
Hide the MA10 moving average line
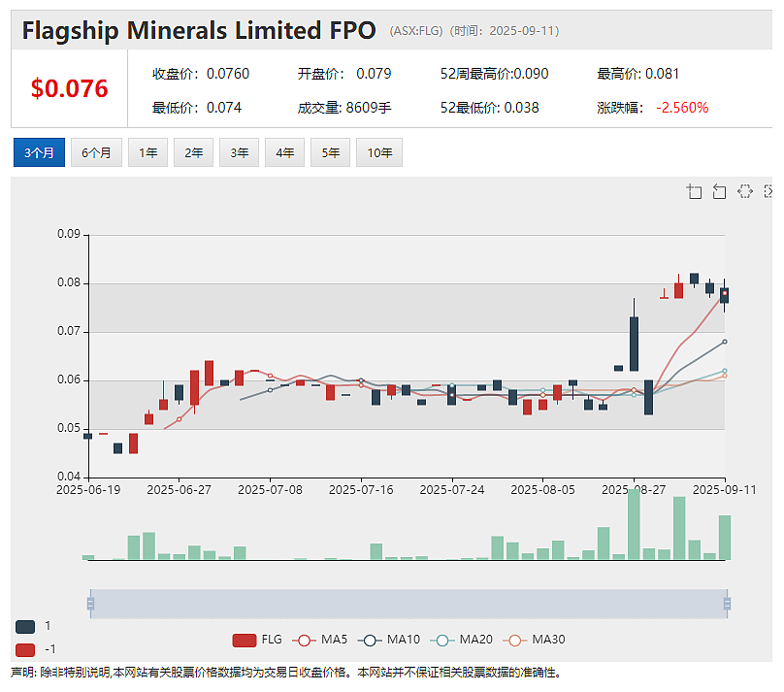click(389, 640)
